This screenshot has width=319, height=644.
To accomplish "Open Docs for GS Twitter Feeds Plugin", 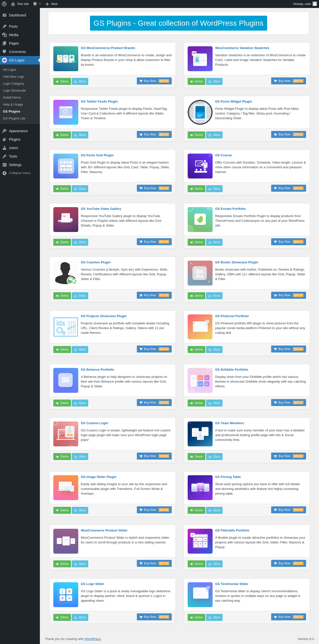I will coord(80,135).
